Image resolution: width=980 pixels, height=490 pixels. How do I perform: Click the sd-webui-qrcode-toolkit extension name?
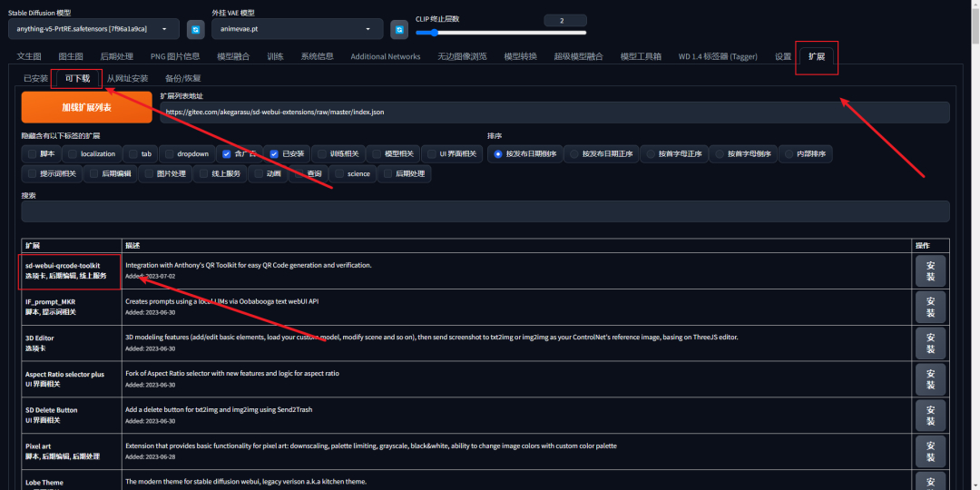(x=63, y=266)
